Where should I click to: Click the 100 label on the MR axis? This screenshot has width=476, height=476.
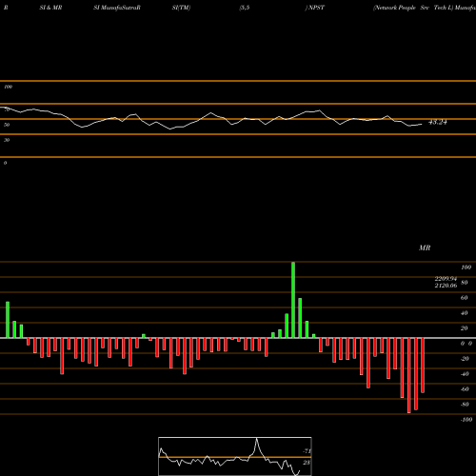click(x=466, y=268)
